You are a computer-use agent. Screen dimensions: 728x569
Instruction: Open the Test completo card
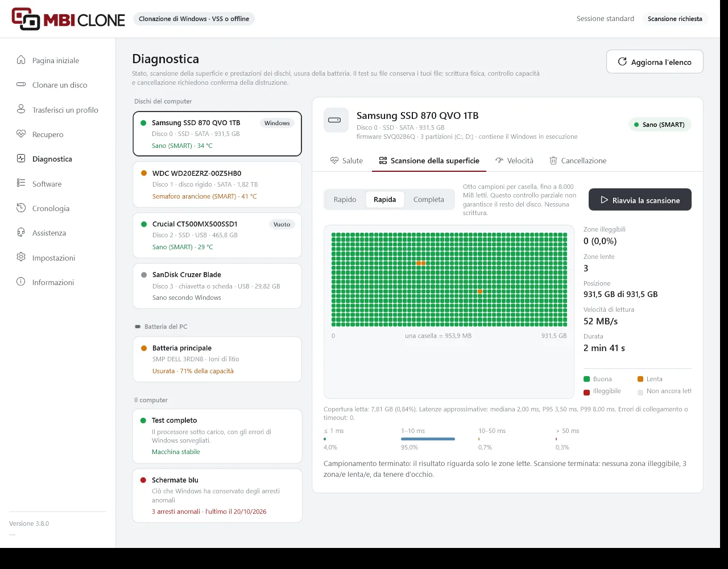[x=217, y=436]
